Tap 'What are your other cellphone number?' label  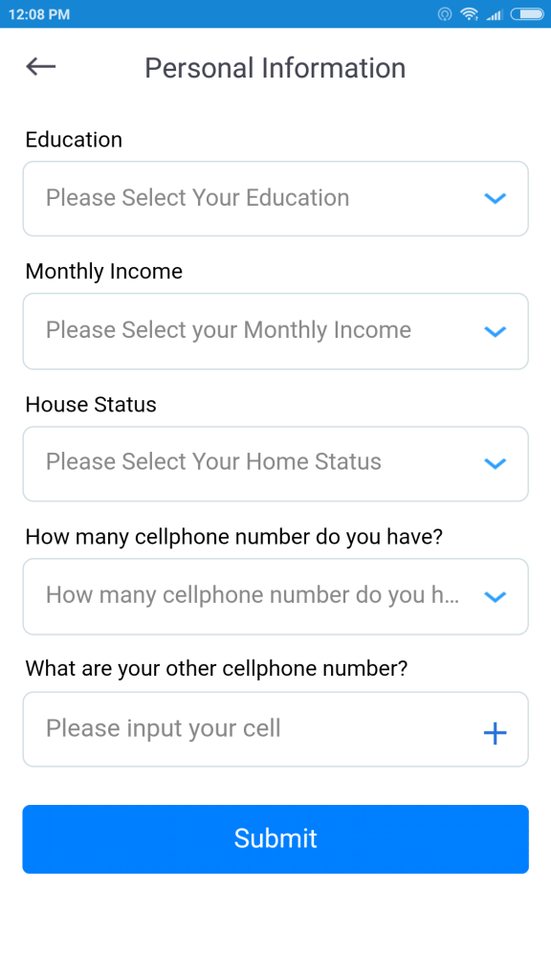pyautogui.click(x=216, y=669)
